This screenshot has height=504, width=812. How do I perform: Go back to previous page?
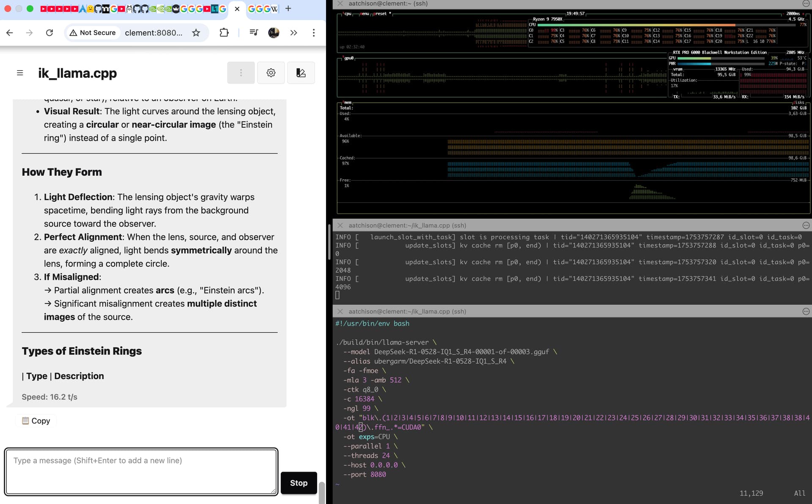pos(10,33)
